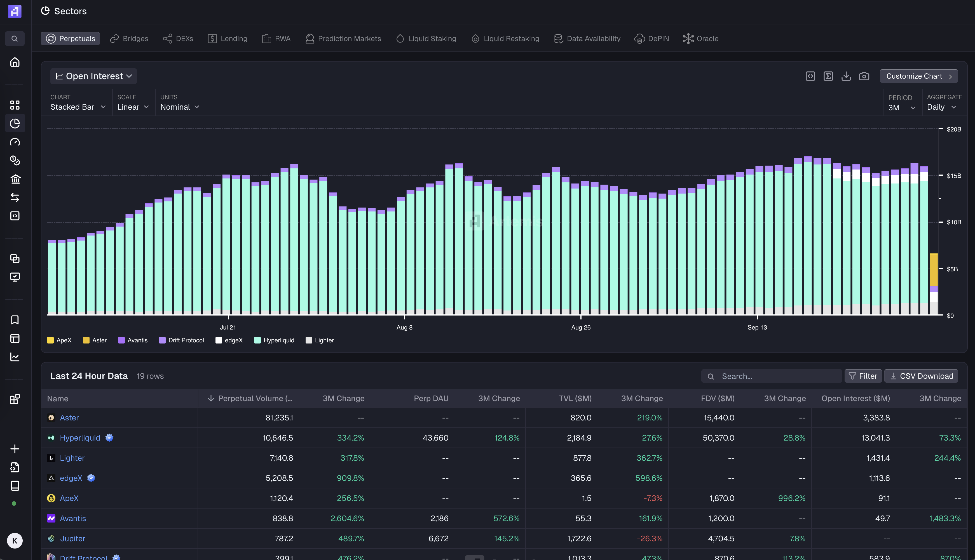
Task: Open the Open Interest metric dropdown
Action: (x=93, y=76)
